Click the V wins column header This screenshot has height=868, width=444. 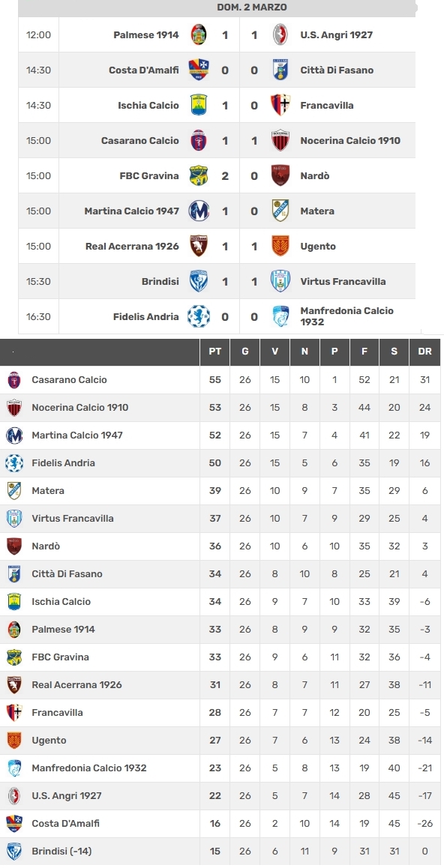(x=274, y=352)
